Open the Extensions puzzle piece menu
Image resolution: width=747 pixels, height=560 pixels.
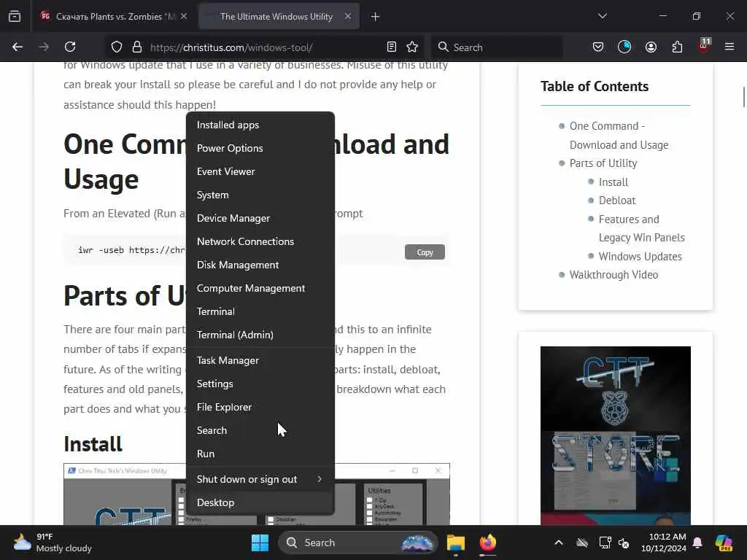tap(677, 47)
